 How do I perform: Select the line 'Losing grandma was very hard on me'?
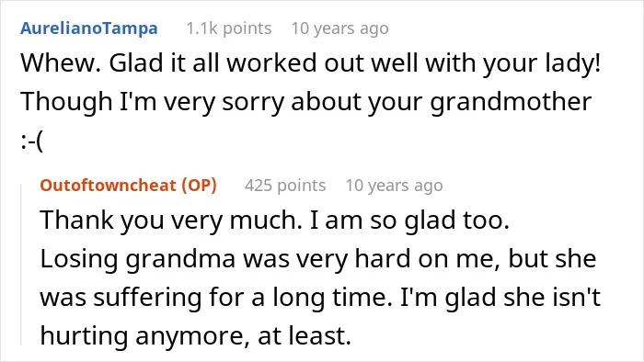point(270,259)
